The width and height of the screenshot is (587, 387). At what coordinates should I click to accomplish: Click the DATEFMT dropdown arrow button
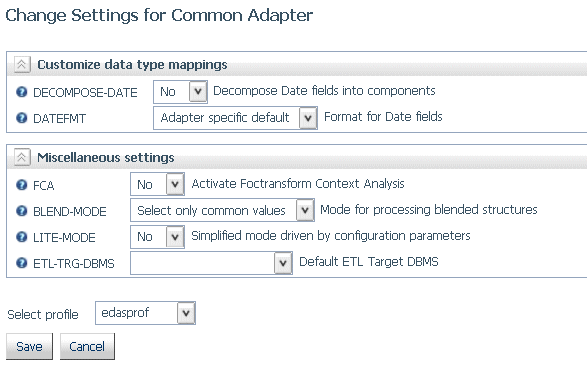[308, 118]
